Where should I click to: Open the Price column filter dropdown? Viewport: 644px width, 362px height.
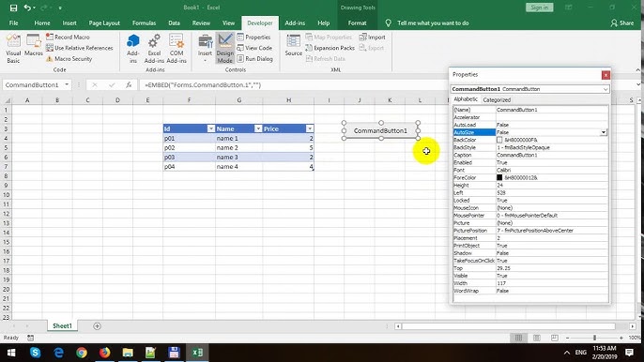coord(309,128)
